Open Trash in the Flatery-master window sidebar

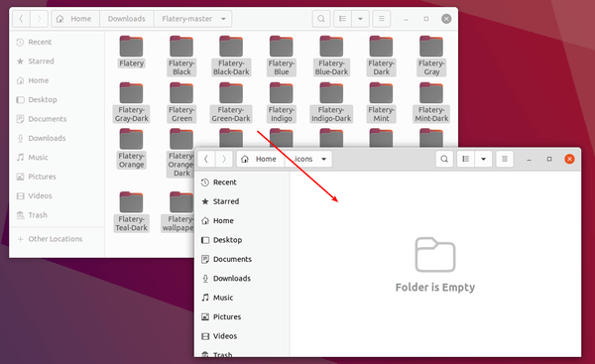(x=57, y=215)
